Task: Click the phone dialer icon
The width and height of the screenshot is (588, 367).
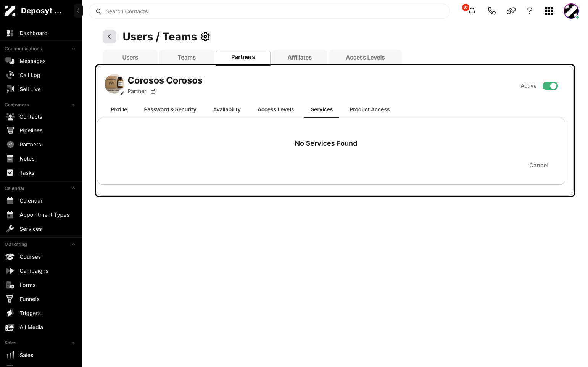Action: (492, 11)
